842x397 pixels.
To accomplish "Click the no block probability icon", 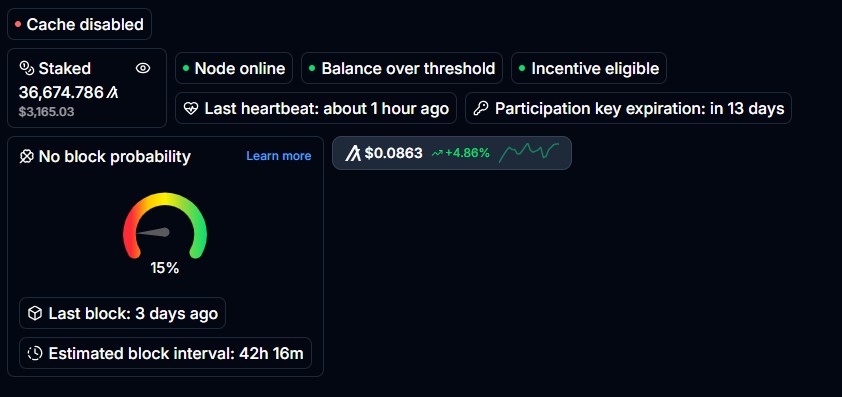I will (26, 156).
